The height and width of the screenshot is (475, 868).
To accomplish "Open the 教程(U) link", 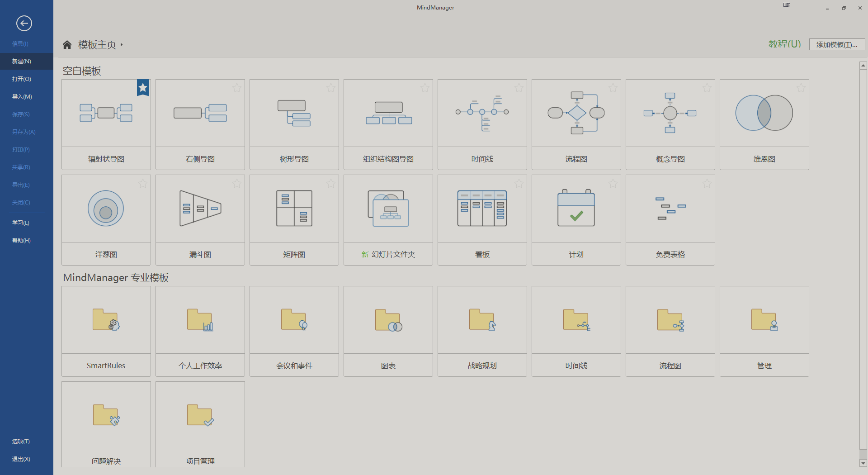I will pyautogui.click(x=784, y=44).
